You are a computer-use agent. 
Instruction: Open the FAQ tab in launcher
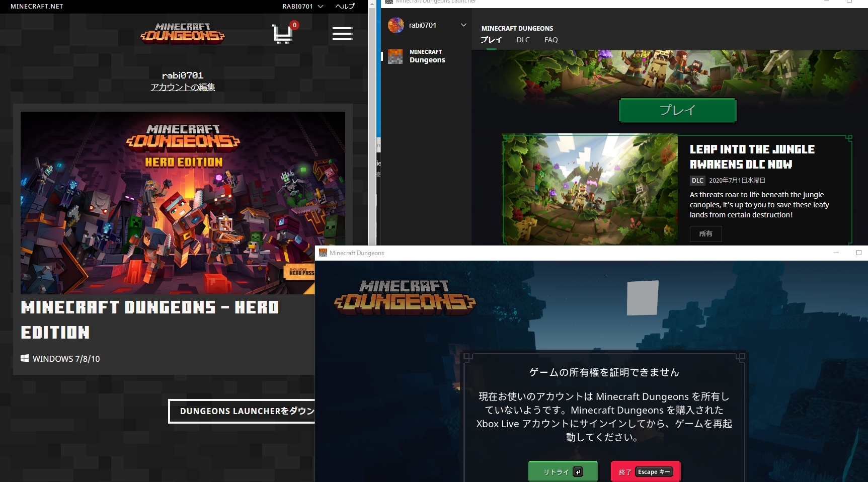(551, 40)
